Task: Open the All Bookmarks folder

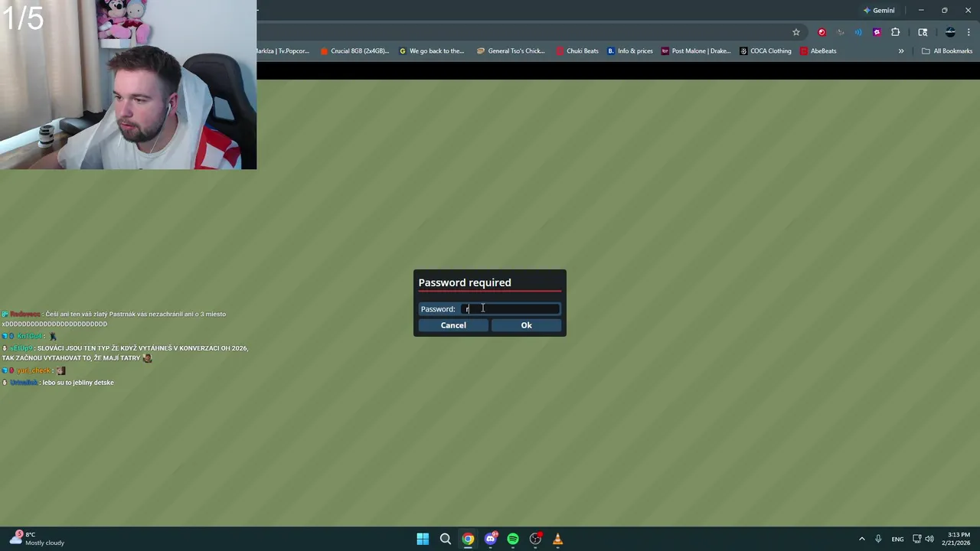Action: (x=947, y=51)
